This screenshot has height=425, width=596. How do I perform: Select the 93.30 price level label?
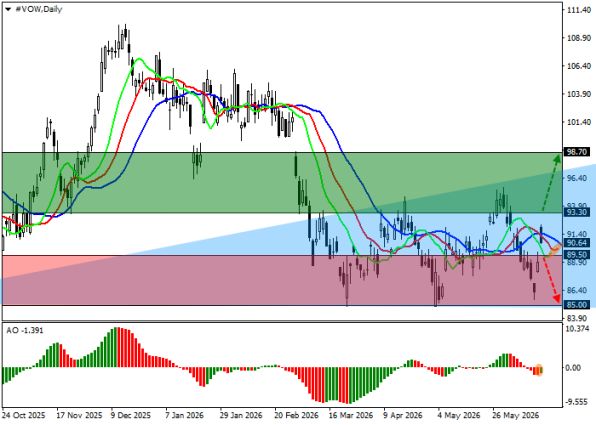(577, 212)
